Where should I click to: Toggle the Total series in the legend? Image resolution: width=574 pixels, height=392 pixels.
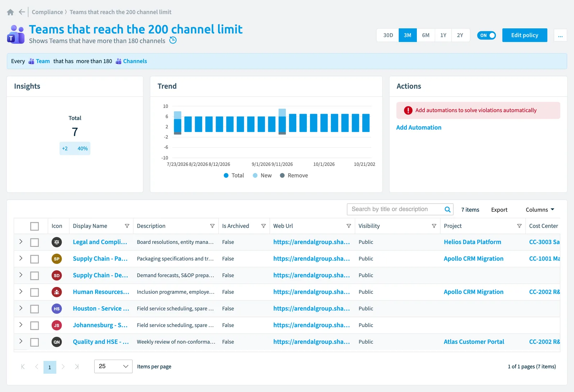234,175
